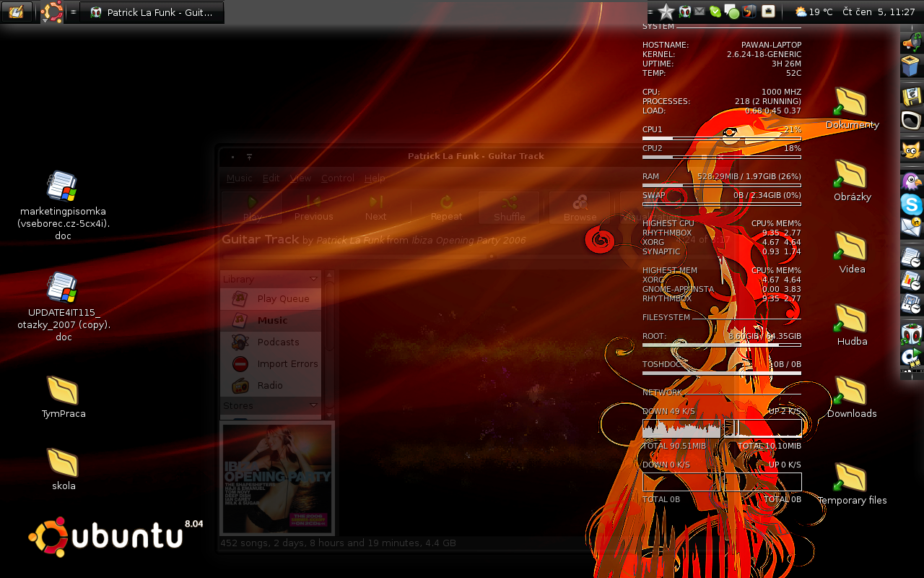
Task: Open the Edit menu in Rhythmbox
Action: [x=271, y=178]
